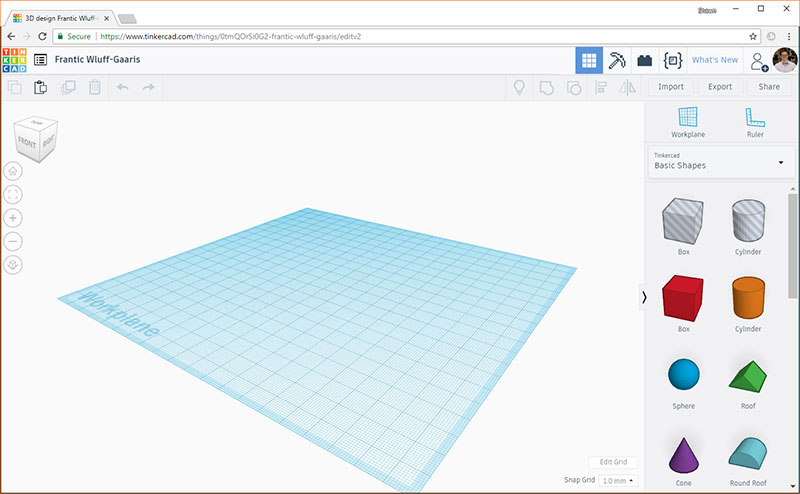Click the Edit Grid button
Screen dimensions: 800x494
click(613, 462)
